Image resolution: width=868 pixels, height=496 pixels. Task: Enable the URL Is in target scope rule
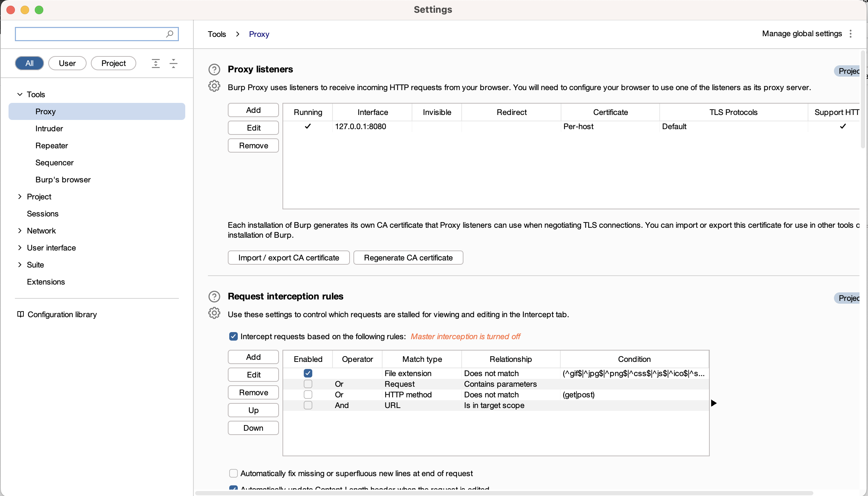point(308,405)
